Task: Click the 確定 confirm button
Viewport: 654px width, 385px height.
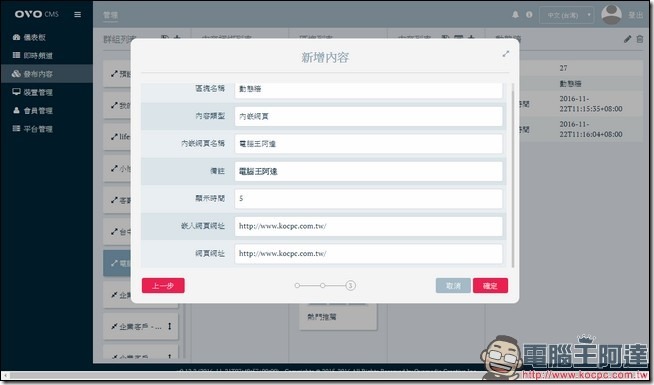Action: click(490, 286)
